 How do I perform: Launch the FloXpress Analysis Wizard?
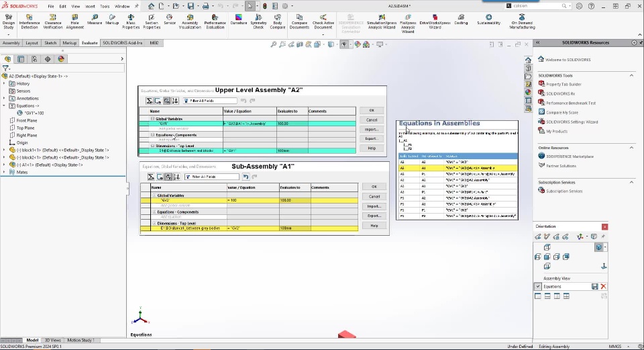click(408, 23)
